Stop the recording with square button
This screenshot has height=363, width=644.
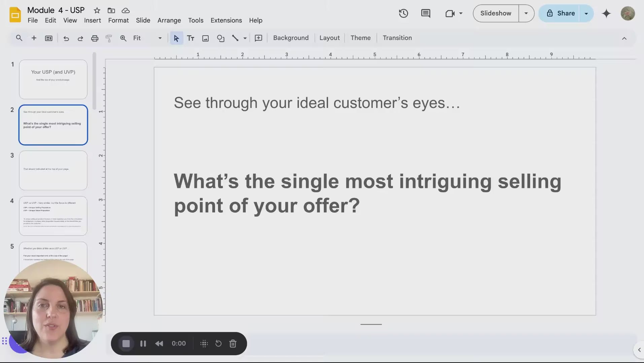(x=126, y=344)
